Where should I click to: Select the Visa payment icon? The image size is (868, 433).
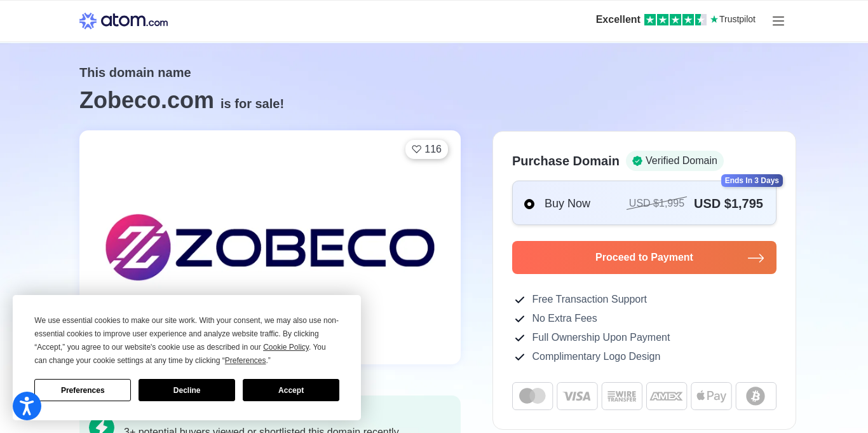577,396
